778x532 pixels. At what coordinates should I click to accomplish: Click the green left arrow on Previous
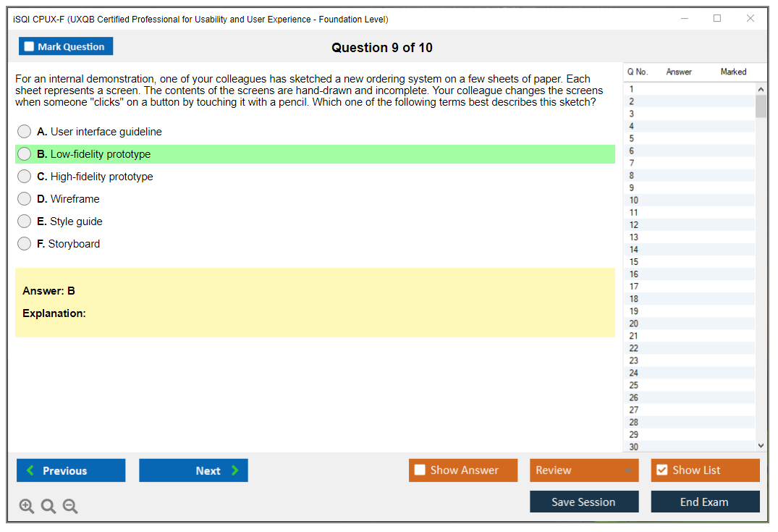(x=30, y=470)
